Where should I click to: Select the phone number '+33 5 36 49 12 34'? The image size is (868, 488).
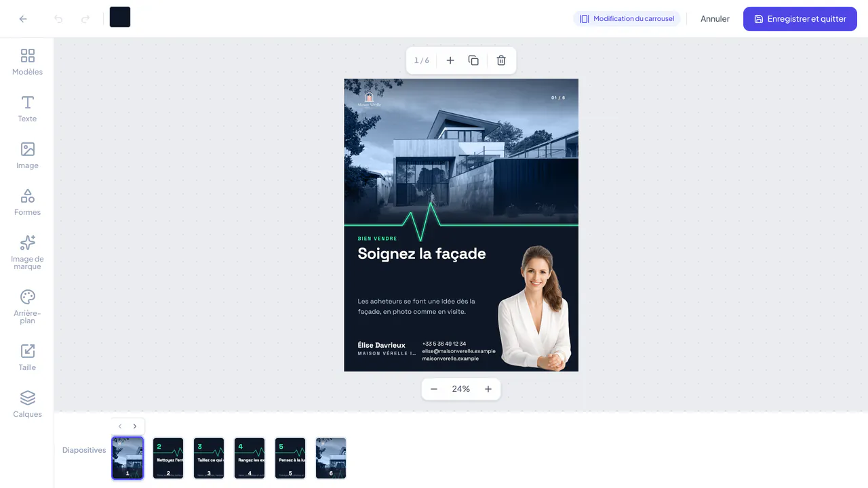point(444,344)
